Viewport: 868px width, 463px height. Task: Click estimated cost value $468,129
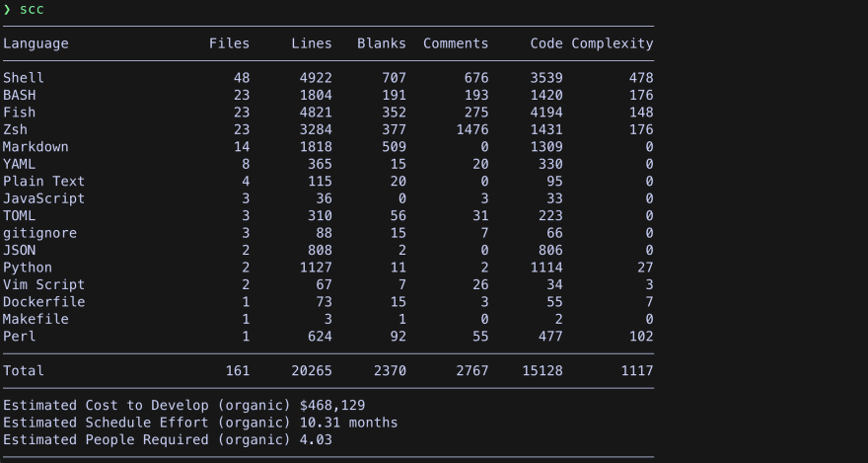(332, 406)
